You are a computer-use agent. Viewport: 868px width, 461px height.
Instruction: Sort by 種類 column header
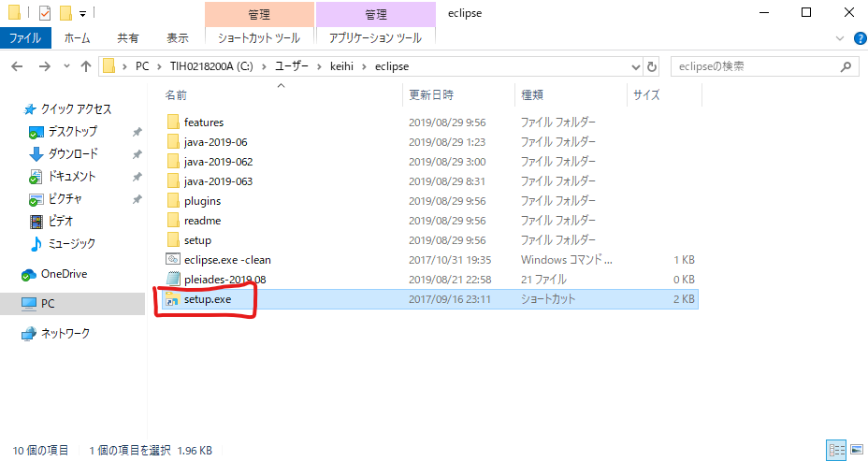coord(532,95)
